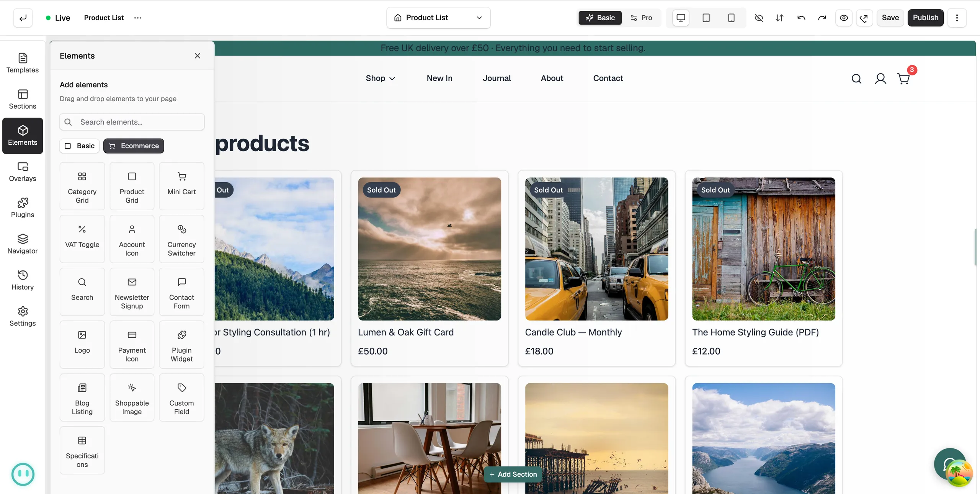
Task: Switch to the Basic elements tab
Action: click(x=80, y=146)
